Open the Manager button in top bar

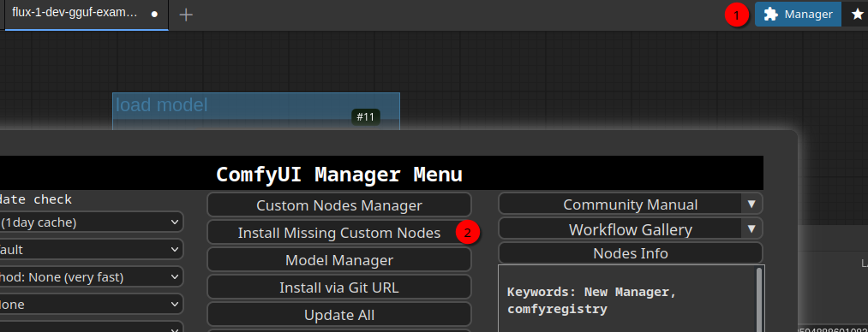tap(798, 15)
